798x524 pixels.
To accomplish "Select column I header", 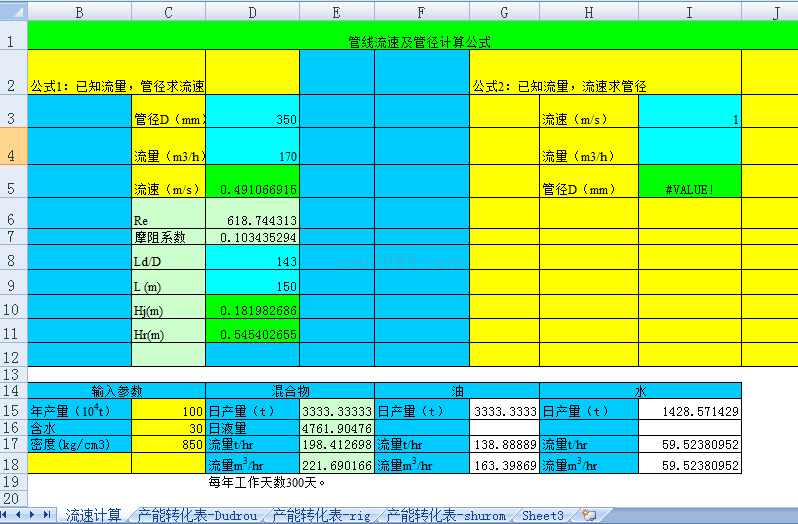I will click(x=689, y=11).
